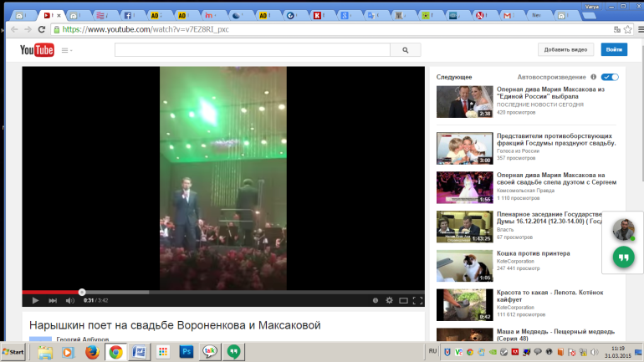Open Оперная дива на своей свадьбе спела link
The height and width of the screenshot is (362, 644).
click(556, 179)
